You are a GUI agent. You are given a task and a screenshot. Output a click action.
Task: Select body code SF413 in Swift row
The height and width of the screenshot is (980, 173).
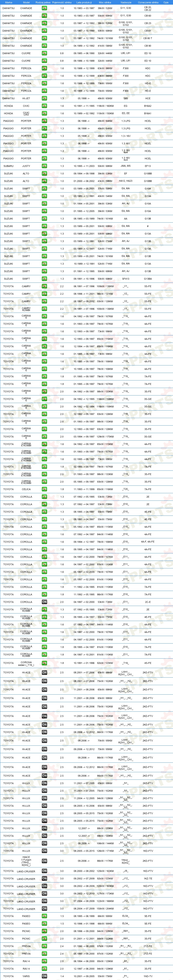coord(126,279)
